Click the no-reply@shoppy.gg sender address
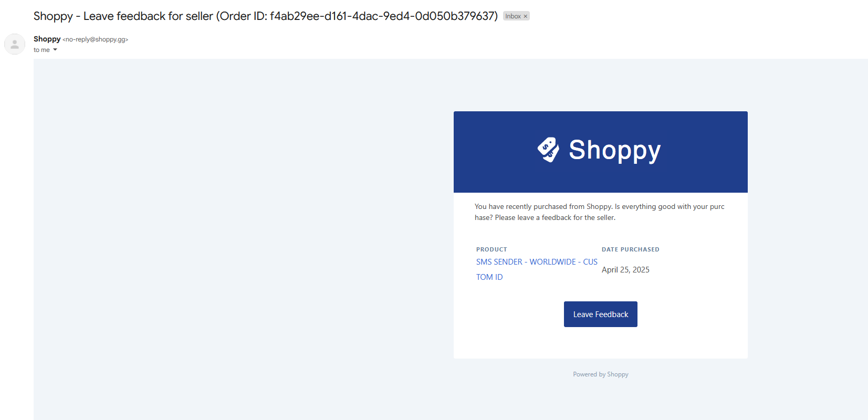Screen dimensions: 868x420 (96, 39)
